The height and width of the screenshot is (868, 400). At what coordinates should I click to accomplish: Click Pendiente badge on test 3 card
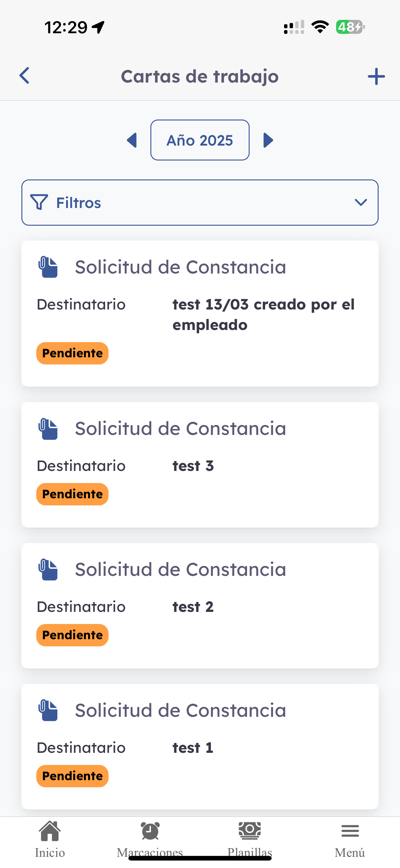(x=72, y=494)
